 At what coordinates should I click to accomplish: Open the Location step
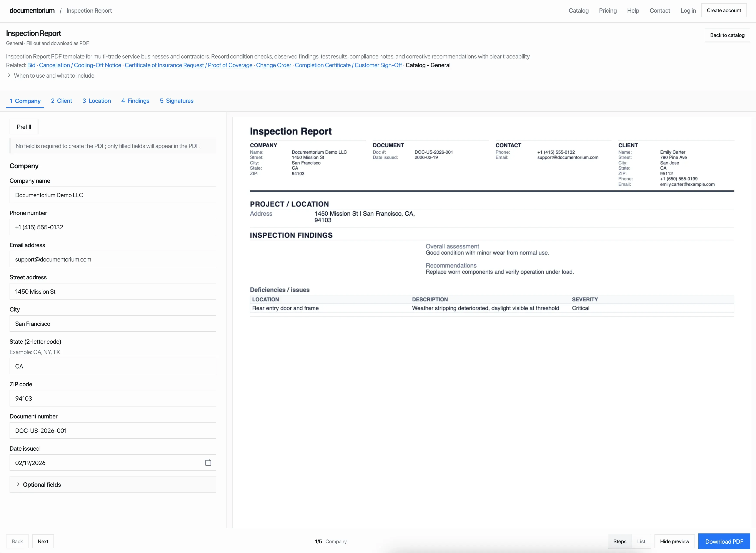[x=96, y=101]
